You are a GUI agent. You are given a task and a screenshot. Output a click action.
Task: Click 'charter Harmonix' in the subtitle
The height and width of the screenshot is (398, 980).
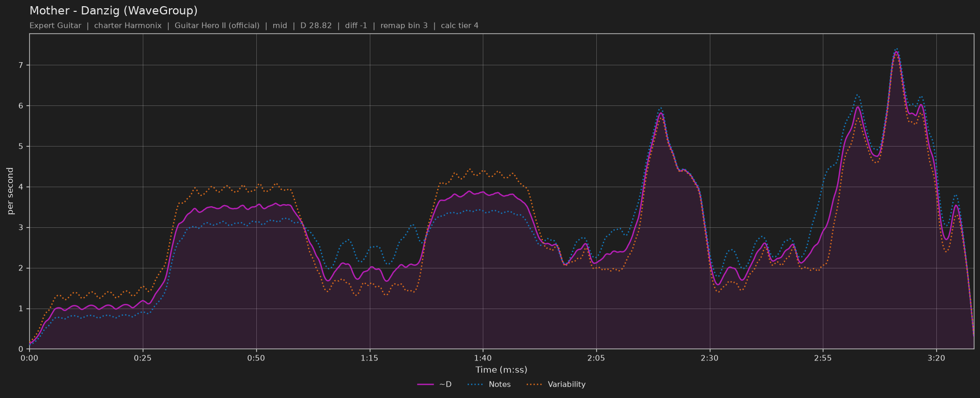pyautogui.click(x=128, y=26)
